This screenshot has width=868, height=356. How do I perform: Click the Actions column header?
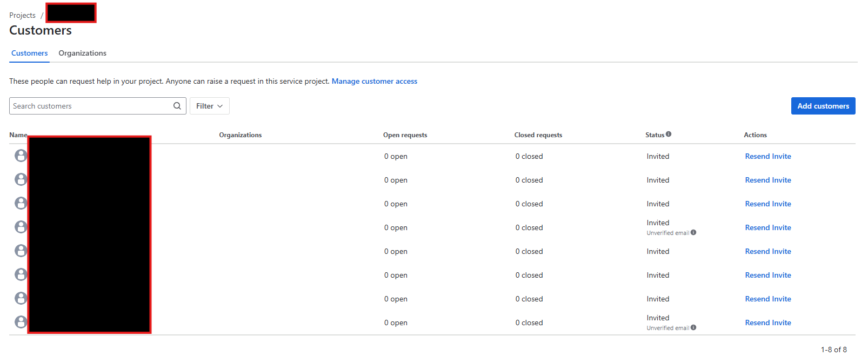coord(755,135)
